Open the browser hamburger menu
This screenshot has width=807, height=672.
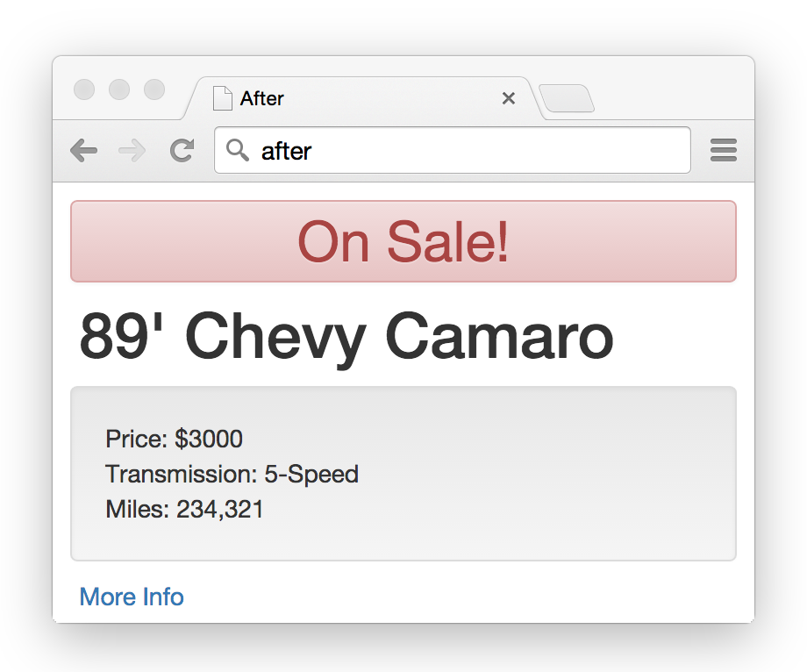point(723,151)
